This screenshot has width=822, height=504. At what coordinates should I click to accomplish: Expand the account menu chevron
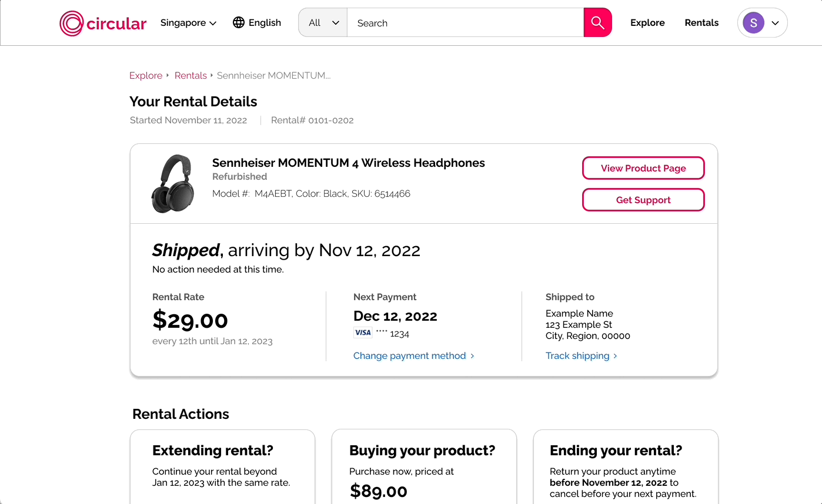pos(775,23)
